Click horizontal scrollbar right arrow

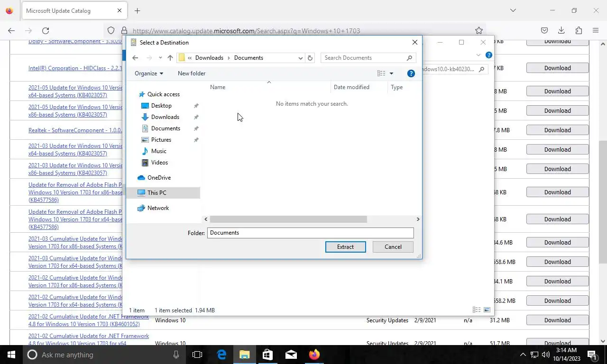point(418,219)
